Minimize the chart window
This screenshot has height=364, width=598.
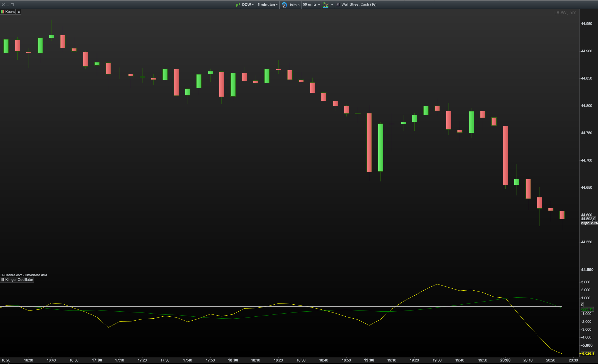[8, 5]
